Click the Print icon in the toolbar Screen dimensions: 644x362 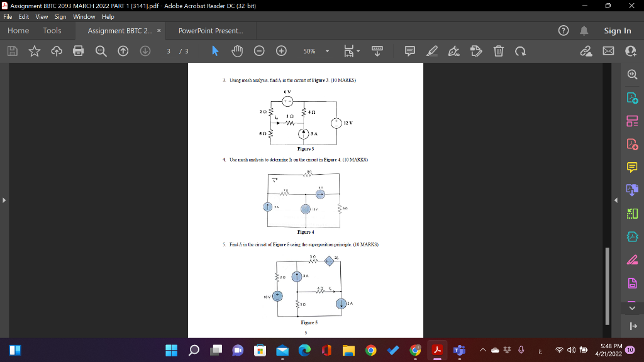(x=79, y=51)
